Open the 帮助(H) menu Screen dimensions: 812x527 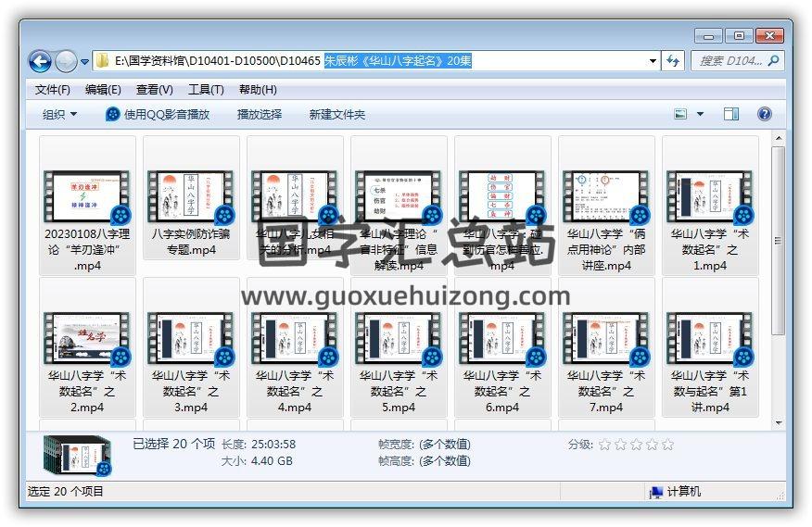[x=258, y=90]
